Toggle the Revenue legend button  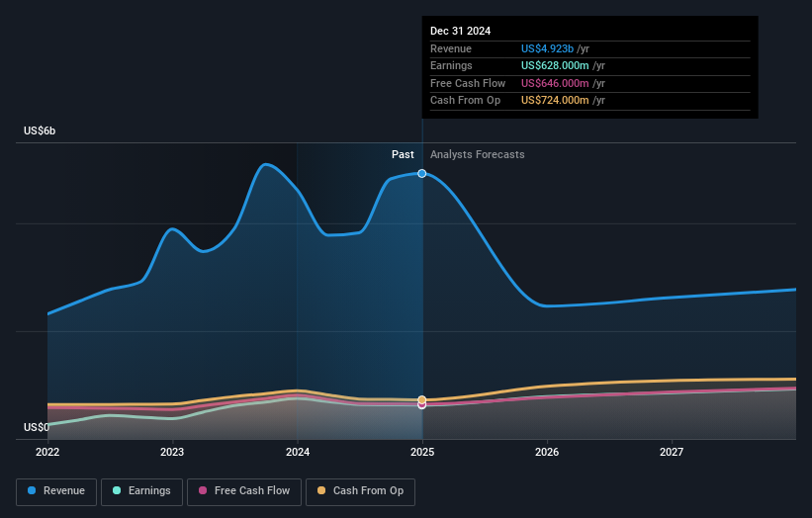(56, 491)
